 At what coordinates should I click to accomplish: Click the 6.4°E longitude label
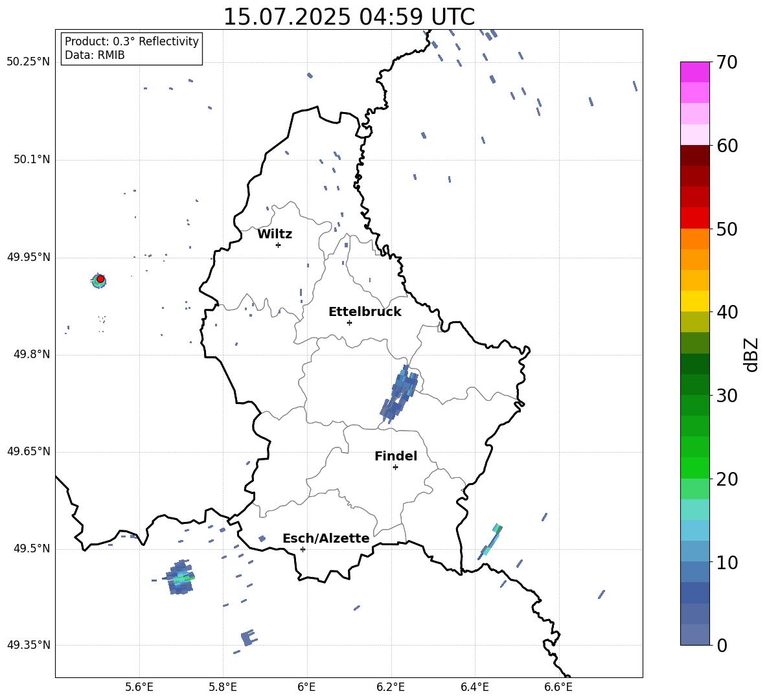pyautogui.click(x=474, y=687)
